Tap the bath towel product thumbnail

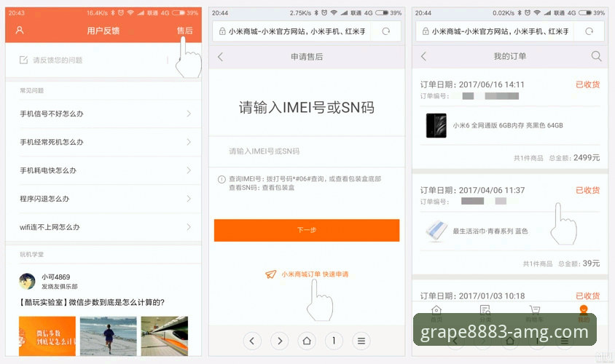[x=436, y=232]
